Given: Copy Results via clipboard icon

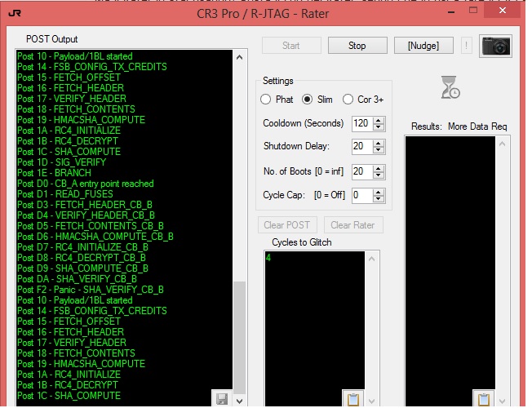Looking at the screenshot, I should 484,399.
